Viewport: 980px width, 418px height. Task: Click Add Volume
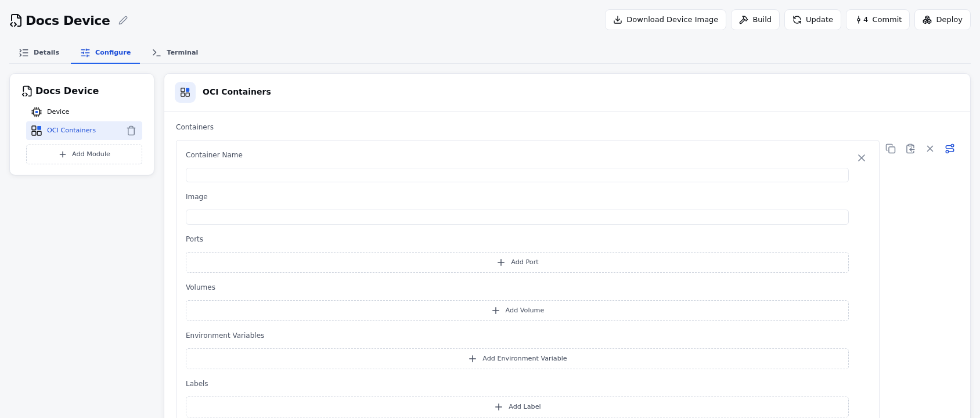[x=517, y=311]
